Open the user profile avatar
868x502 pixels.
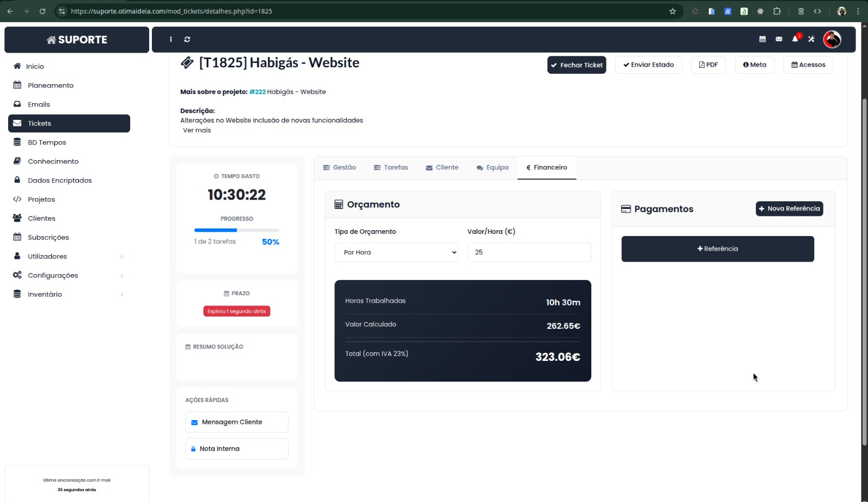click(x=832, y=39)
